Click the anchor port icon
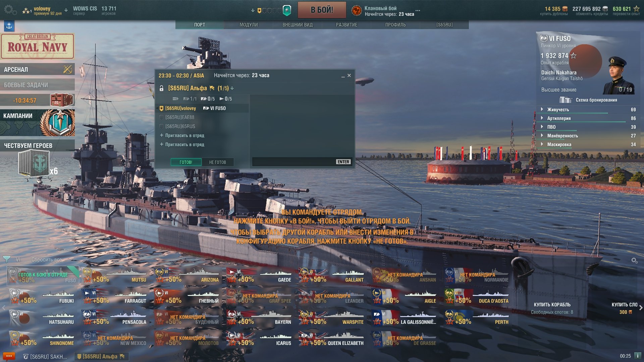644x362 pixels. tap(9, 26)
